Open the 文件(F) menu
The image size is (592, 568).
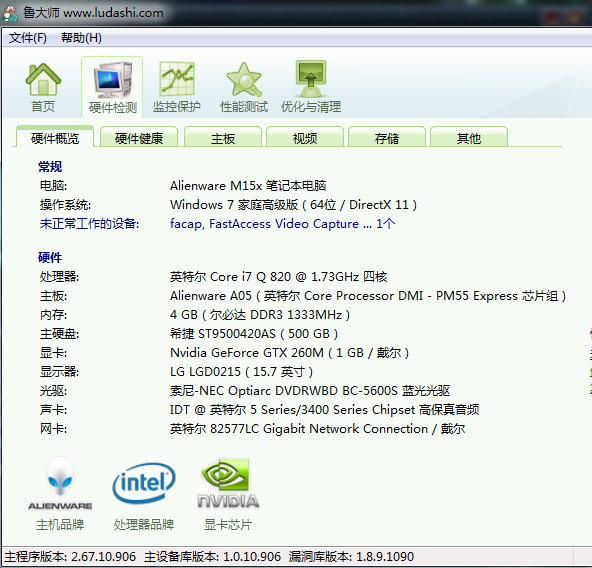pyautogui.click(x=28, y=38)
